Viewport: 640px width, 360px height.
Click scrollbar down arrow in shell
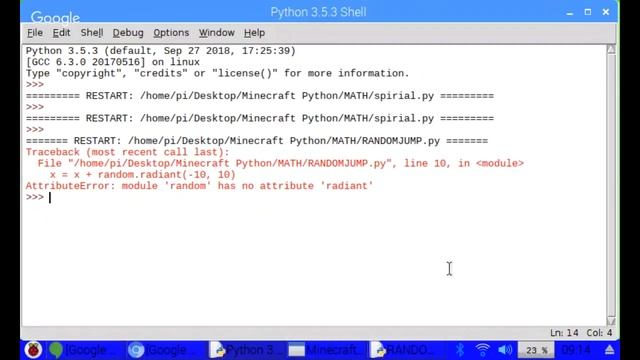[x=611, y=321]
